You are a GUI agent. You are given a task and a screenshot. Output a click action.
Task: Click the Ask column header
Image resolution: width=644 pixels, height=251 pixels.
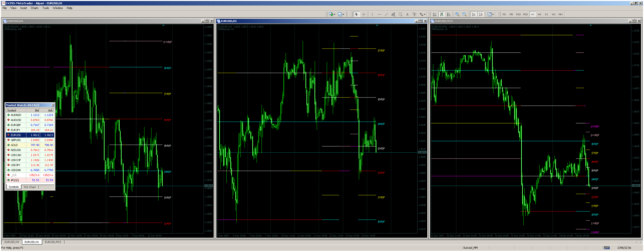47,110
